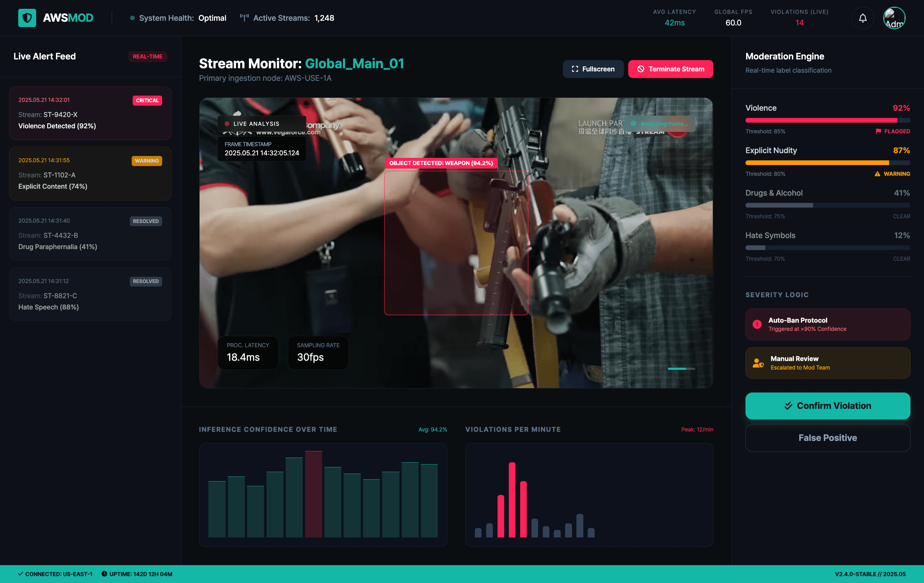
Task: Click the Admin profile avatar
Action: [x=894, y=18]
